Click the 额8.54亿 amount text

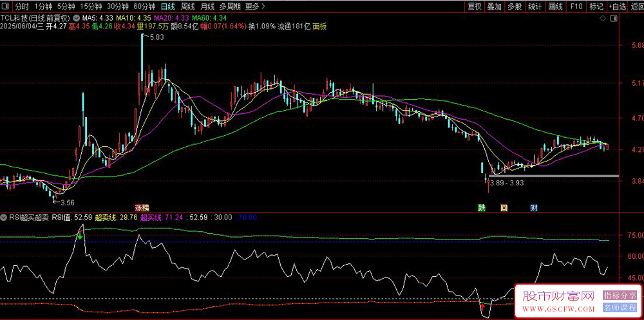tap(183, 26)
